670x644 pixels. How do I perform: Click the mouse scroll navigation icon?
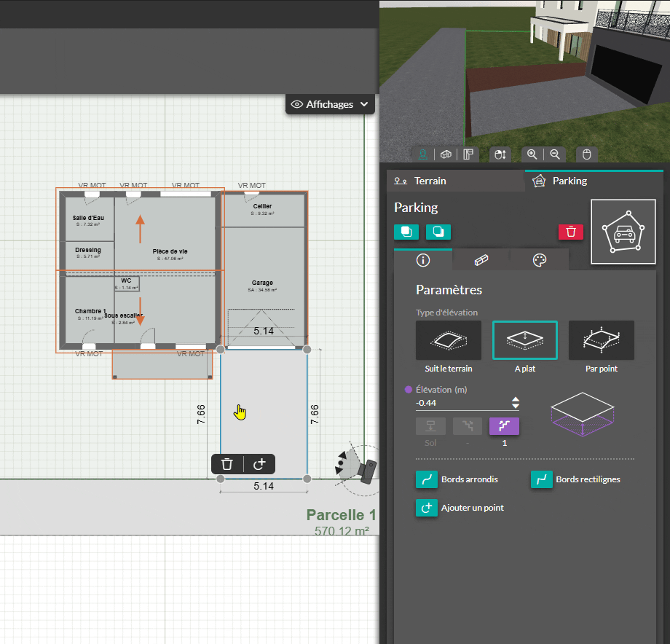(x=500, y=154)
